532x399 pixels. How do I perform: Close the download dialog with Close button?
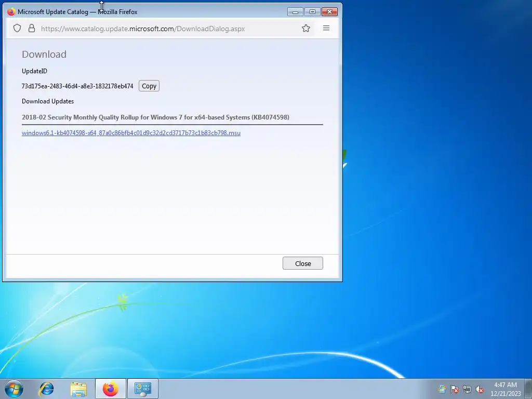[x=303, y=263]
